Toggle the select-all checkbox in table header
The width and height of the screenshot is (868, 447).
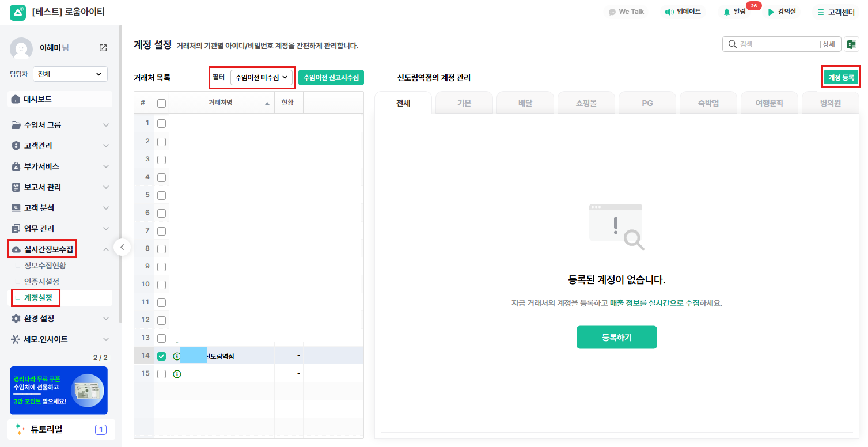pyautogui.click(x=161, y=103)
